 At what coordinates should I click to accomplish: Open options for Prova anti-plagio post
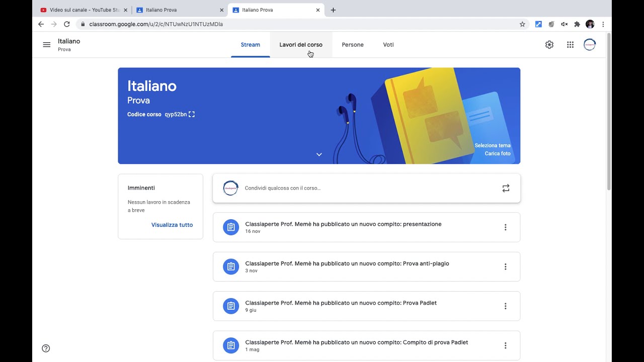tap(506, 266)
